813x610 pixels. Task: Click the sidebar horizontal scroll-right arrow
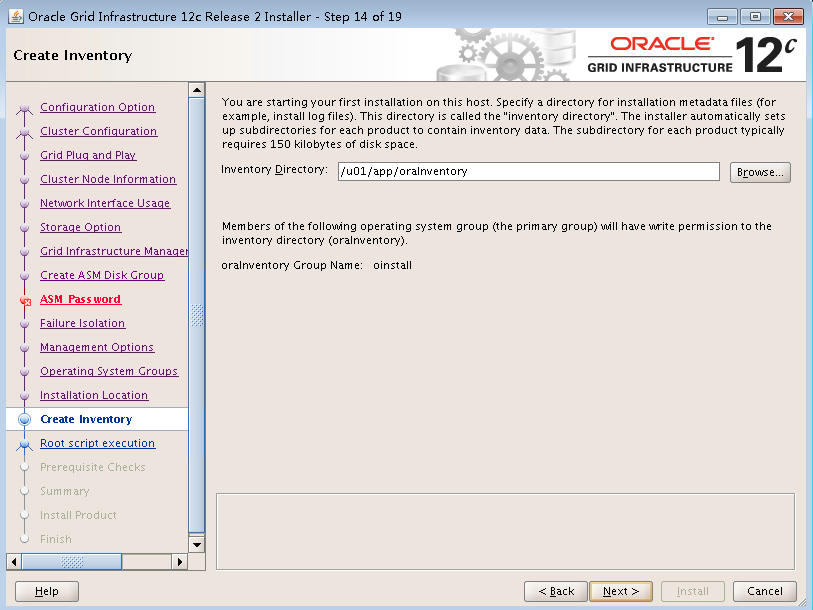[179, 562]
